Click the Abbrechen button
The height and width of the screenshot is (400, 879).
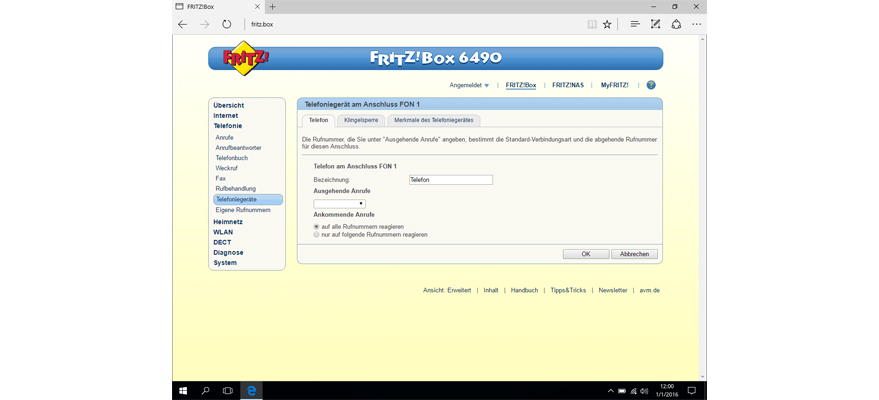tap(634, 254)
